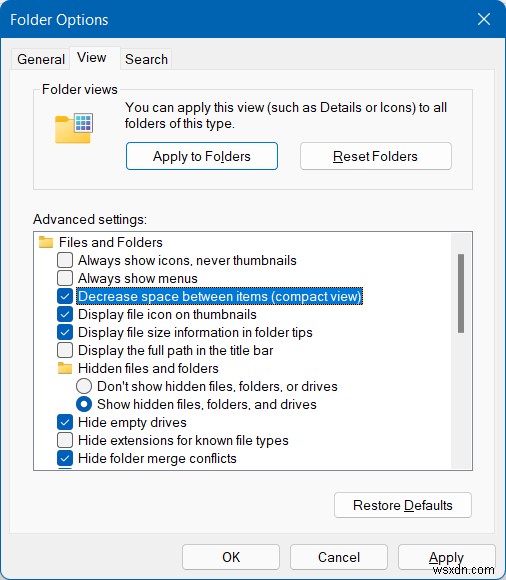Viewport: 506px width, 580px height.
Task: Click Reset Folders button
Action: tap(375, 156)
